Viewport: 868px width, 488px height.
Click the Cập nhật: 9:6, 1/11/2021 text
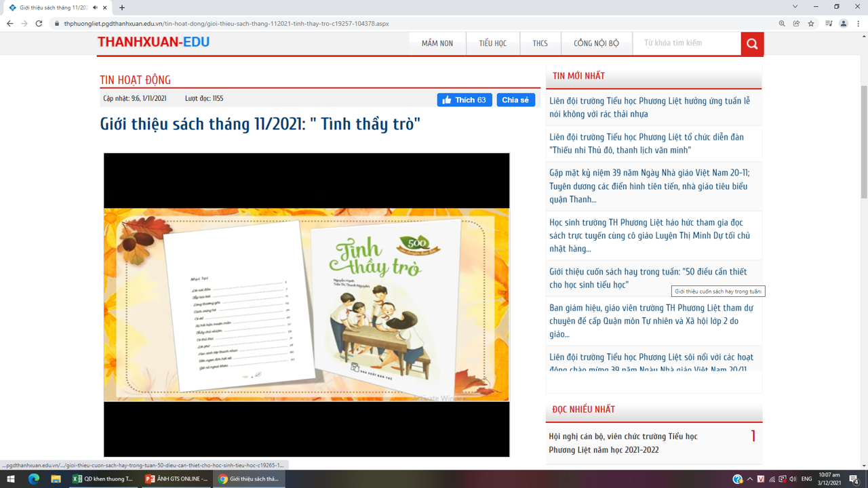135,98
